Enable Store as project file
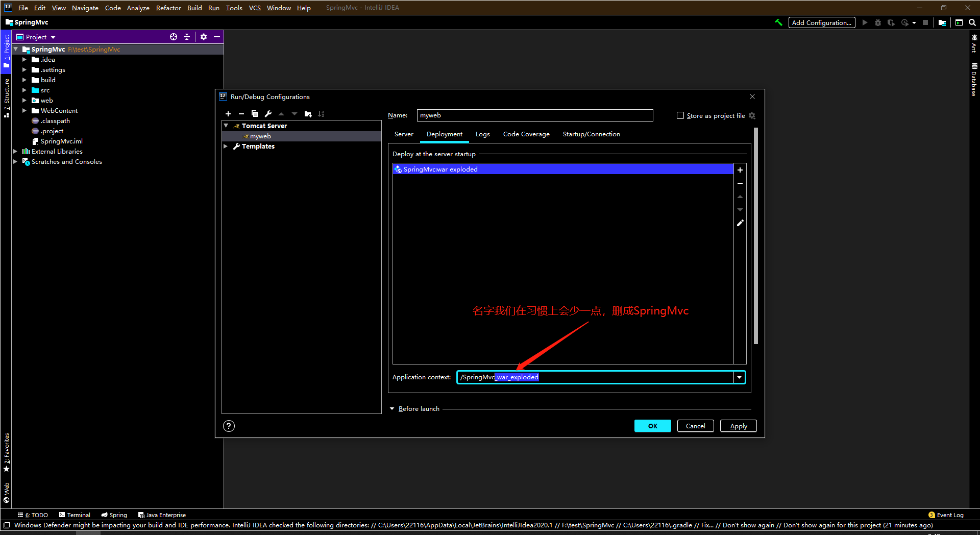980x535 pixels. pos(680,115)
